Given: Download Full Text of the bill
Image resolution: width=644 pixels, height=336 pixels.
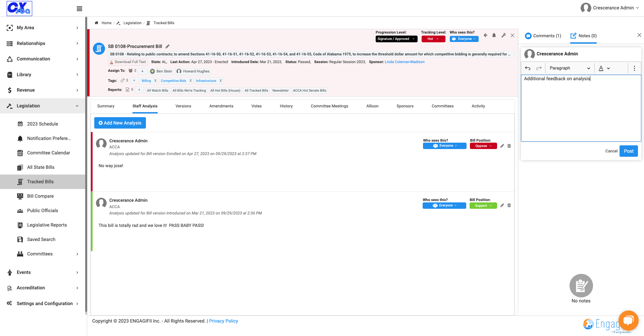Looking at the screenshot, I should point(128,62).
